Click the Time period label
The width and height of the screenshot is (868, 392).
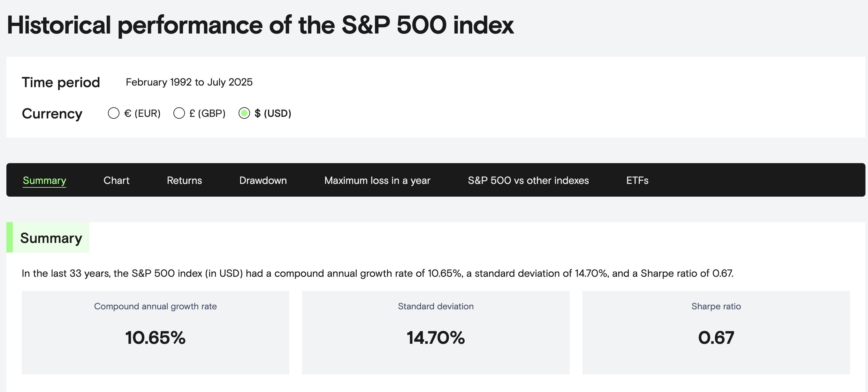tap(61, 82)
